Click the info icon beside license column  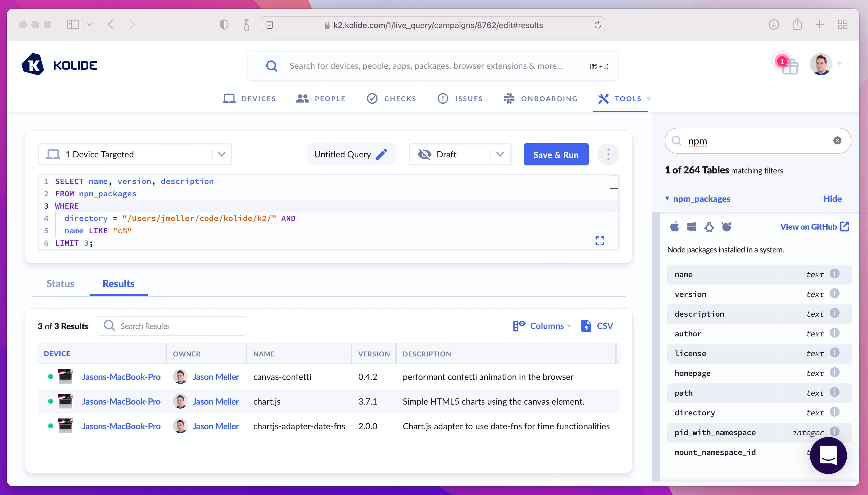[834, 352]
